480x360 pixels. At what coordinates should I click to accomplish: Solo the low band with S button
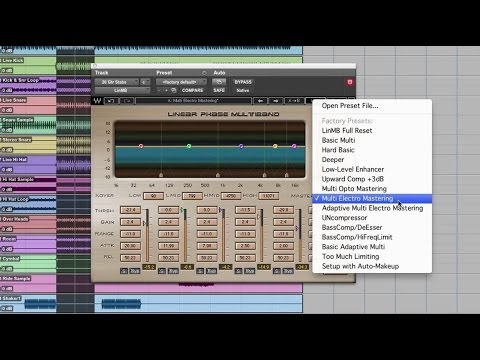click(124, 271)
